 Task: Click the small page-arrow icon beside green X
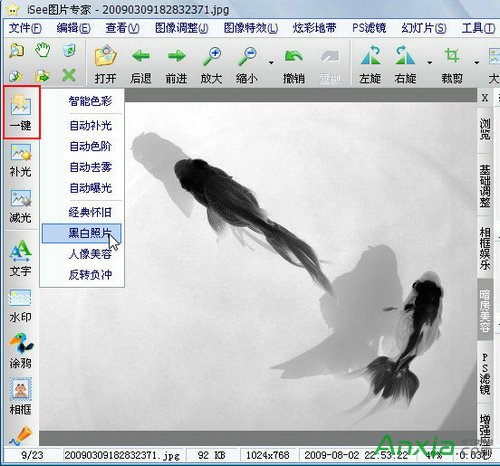tap(15, 76)
